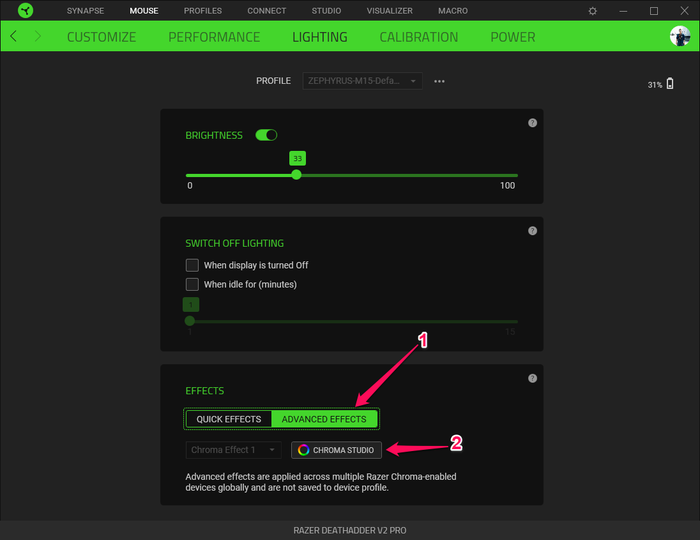The image size is (700, 540).
Task: Check 'When display is turned Off' box
Action: pyautogui.click(x=192, y=265)
